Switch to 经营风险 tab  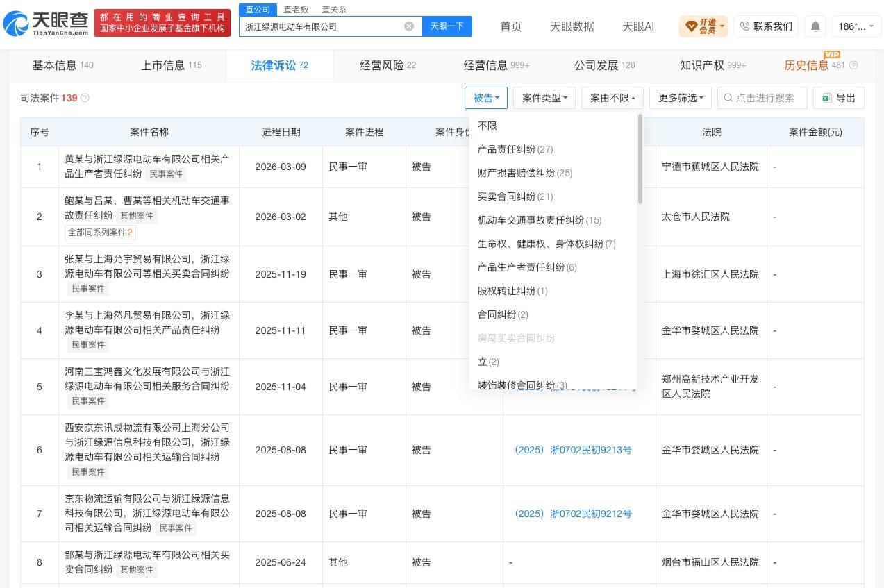point(388,65)
